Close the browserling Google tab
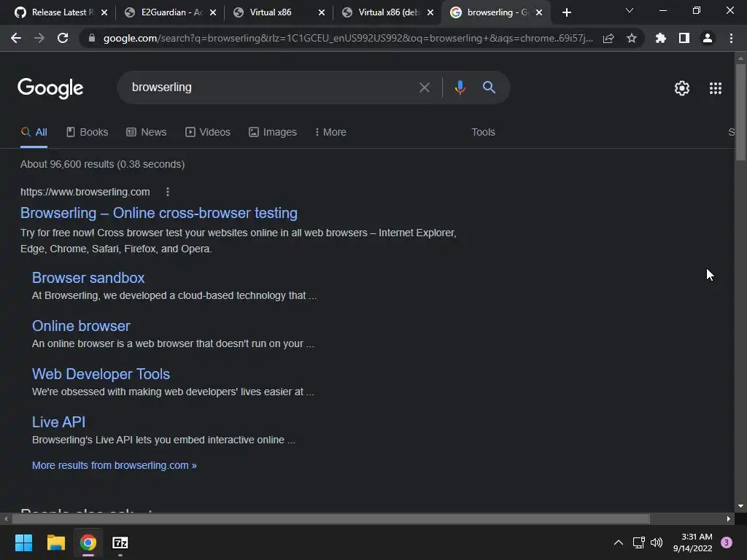This screenshot has width=747, height=560. (x=539, y=12)
